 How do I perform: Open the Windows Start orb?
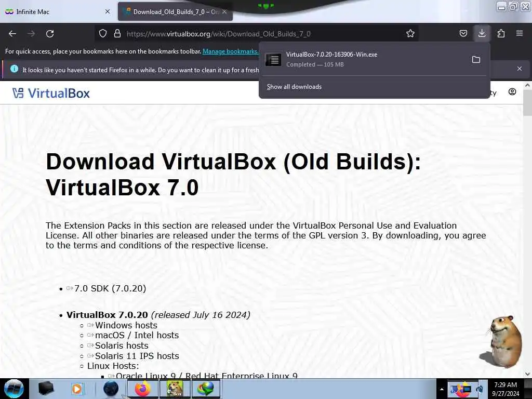(14, 389)
